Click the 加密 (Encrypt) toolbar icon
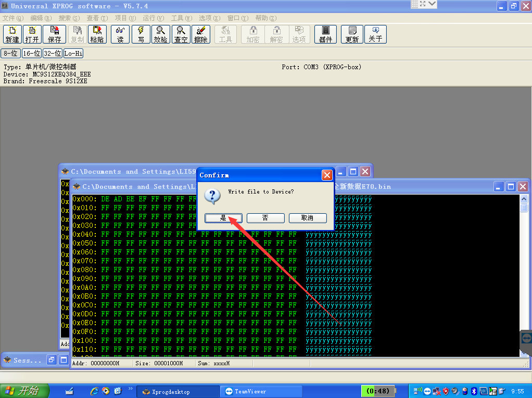Image resolution: width=532 pixels, height=398 pixels. point(253,34)
